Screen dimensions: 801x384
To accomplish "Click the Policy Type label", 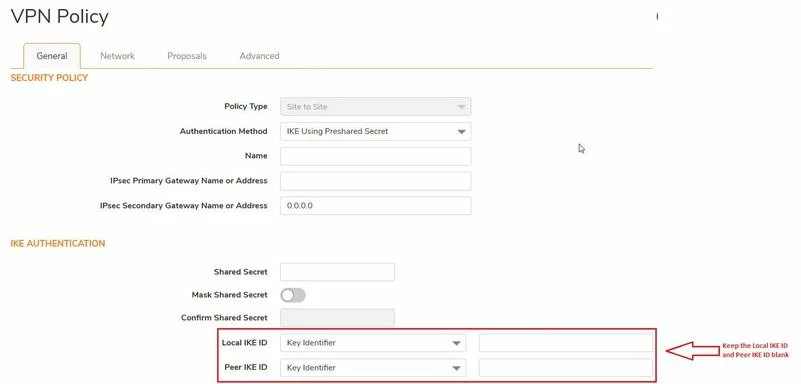I will 246,107.
